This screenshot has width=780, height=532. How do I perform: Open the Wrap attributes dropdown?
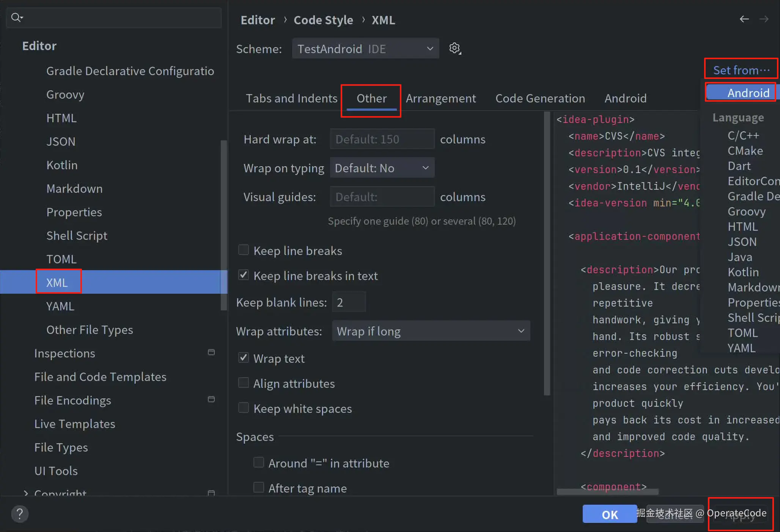click(x=431, y=331)
